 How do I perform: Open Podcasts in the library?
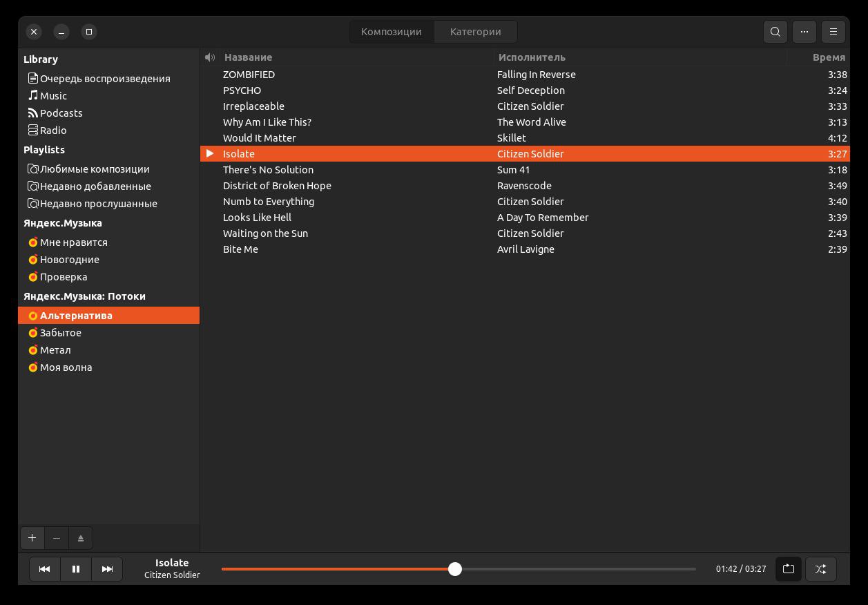(x=108, y=113)
